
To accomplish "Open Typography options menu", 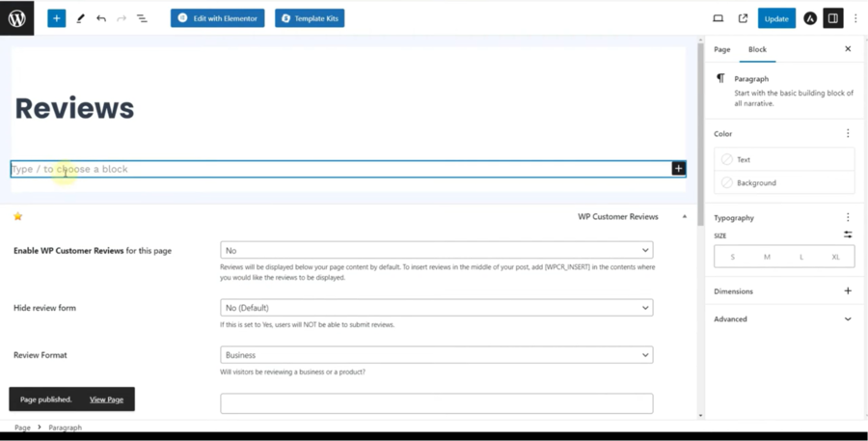I will (x=848, y=218).
